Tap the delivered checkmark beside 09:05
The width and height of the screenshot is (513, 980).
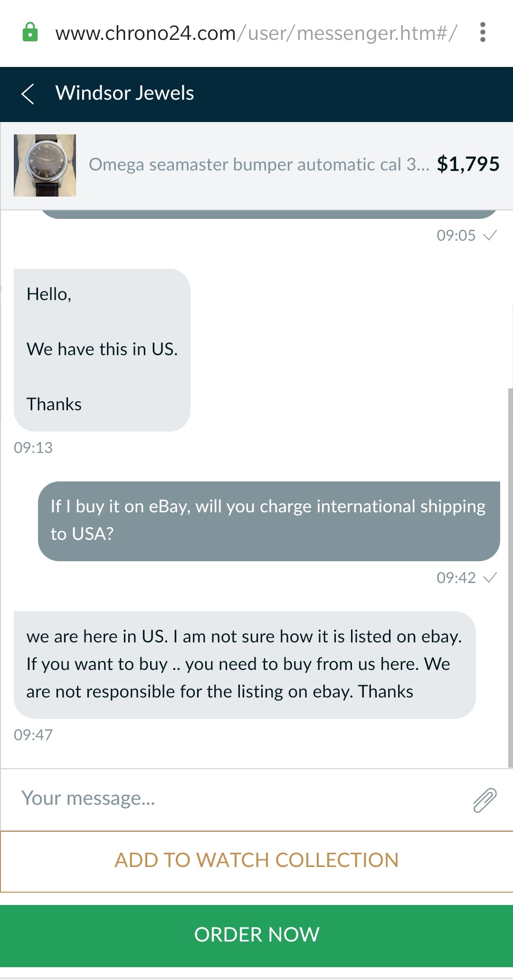pyautogui.click(x=490, y=235)
